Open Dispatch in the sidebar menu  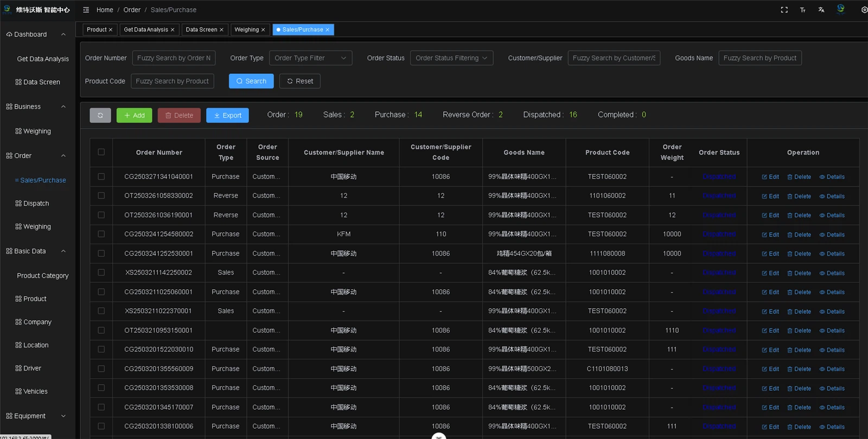[36, 203]
